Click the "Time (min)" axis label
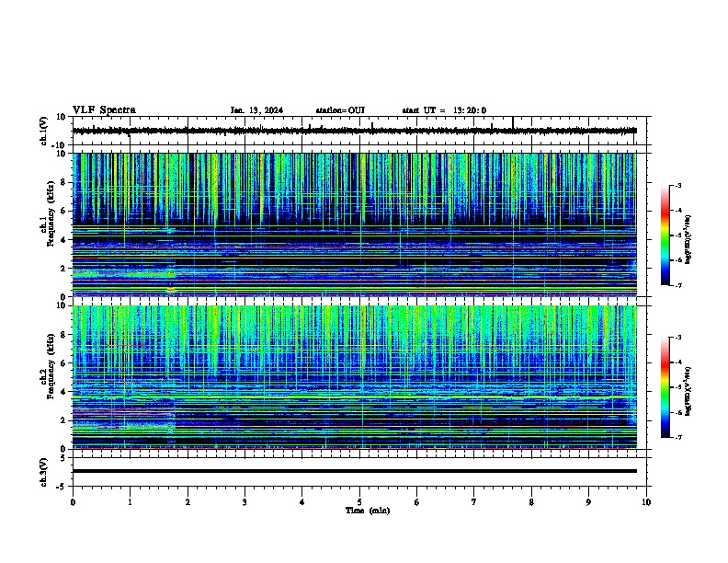The height and width of the screenshot is (563, 728). click(x=368, y=511)
